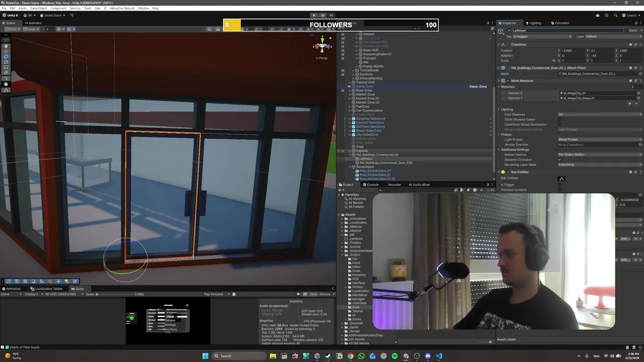Click the scene orientation gizmo
This screenshot has height=362, width=644.
click(322, 46)
